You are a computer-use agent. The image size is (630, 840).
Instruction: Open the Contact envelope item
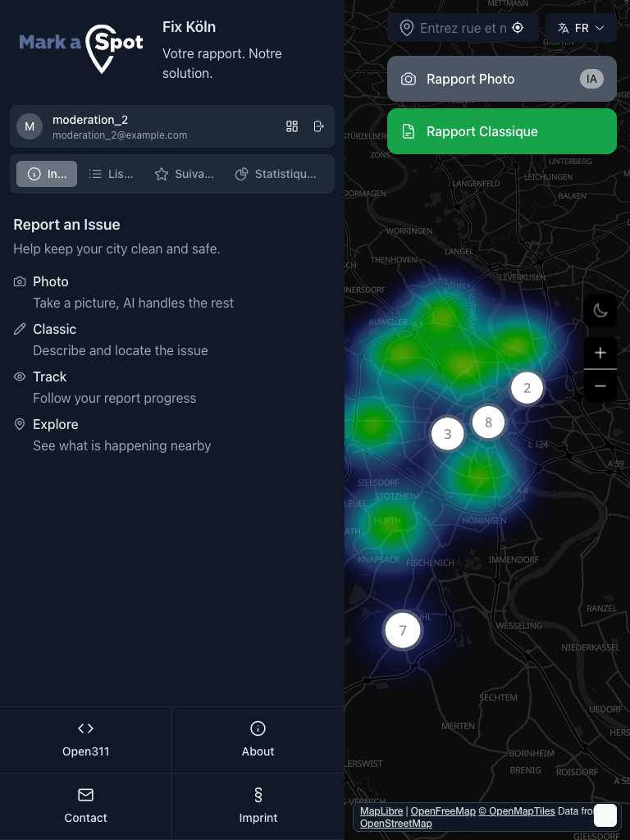click(x=86, y=806)
